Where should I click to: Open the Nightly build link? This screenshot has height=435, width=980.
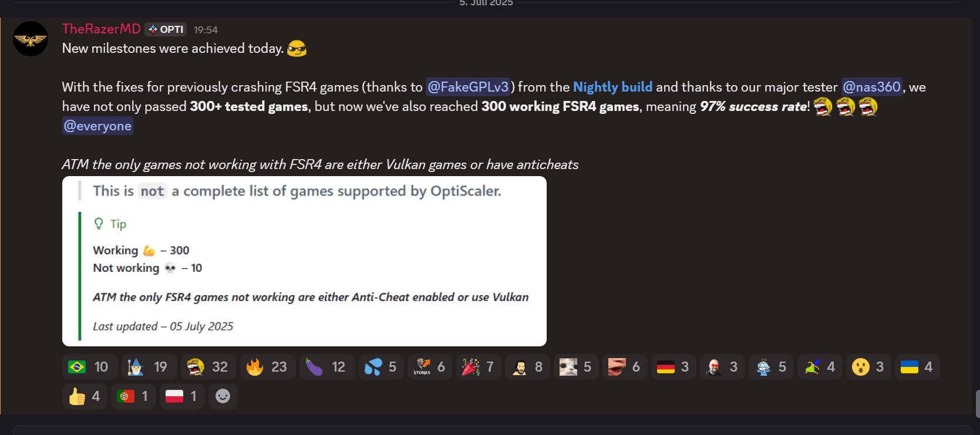pos(612,87)
